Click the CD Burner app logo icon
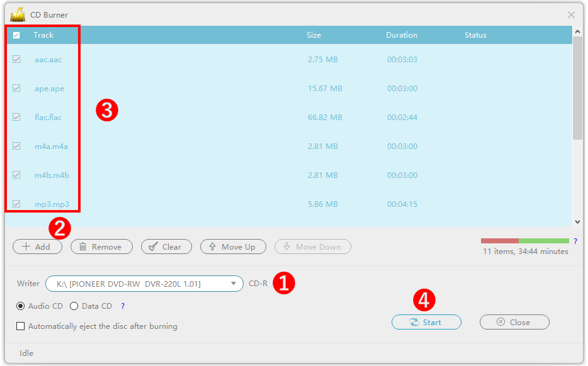Image resolution: width=588 pixels, height=366 pixels. pos(18,14)
